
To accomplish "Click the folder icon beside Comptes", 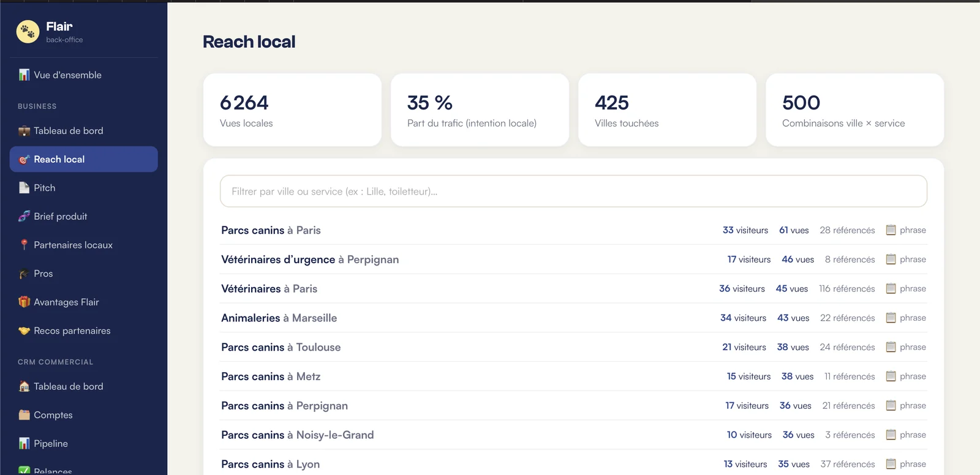I will pos(24,415).
